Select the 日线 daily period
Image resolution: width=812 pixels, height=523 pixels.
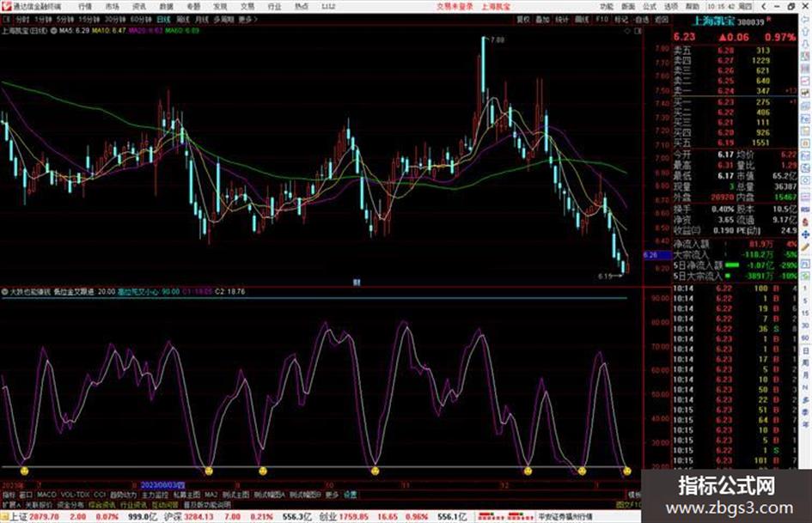pyautogui.click(x=163, y=19)
